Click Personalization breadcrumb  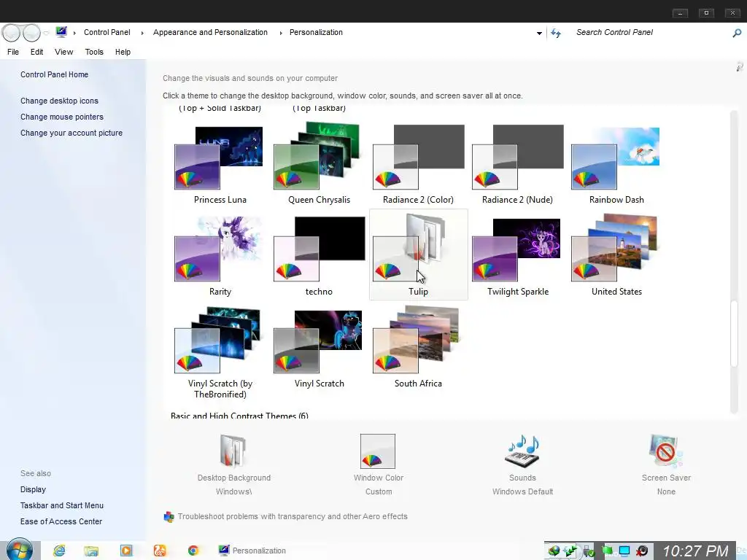tap(316, 32)
